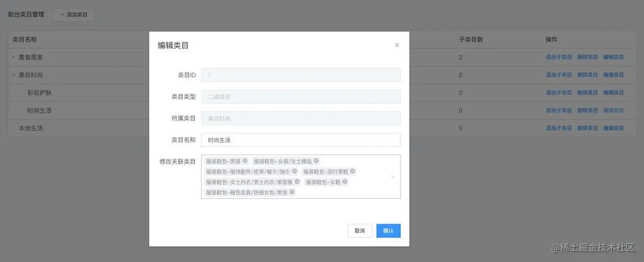644x262 pixels.
Task: Click the disabled 所属类目 field
Action: 301,118
